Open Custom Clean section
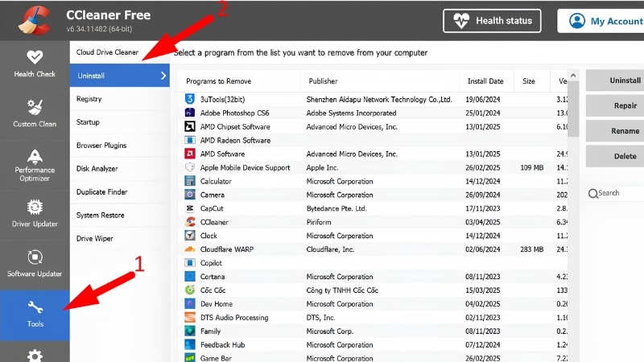 pyautogui.click(x=35, y=113)
